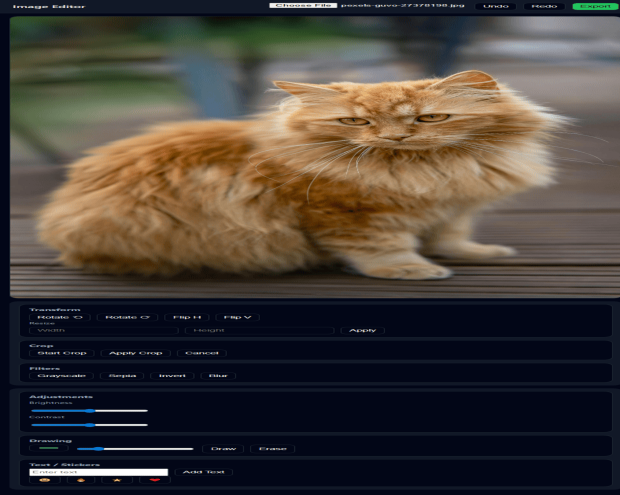The image size is (620, 495).
Task: Toggle the Invert filter
Action: point(172,376)
